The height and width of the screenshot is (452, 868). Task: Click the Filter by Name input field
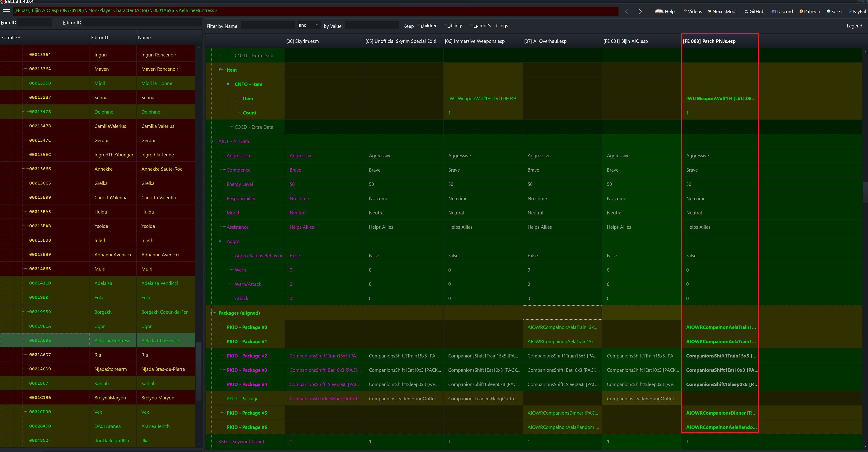coord(268,25)
